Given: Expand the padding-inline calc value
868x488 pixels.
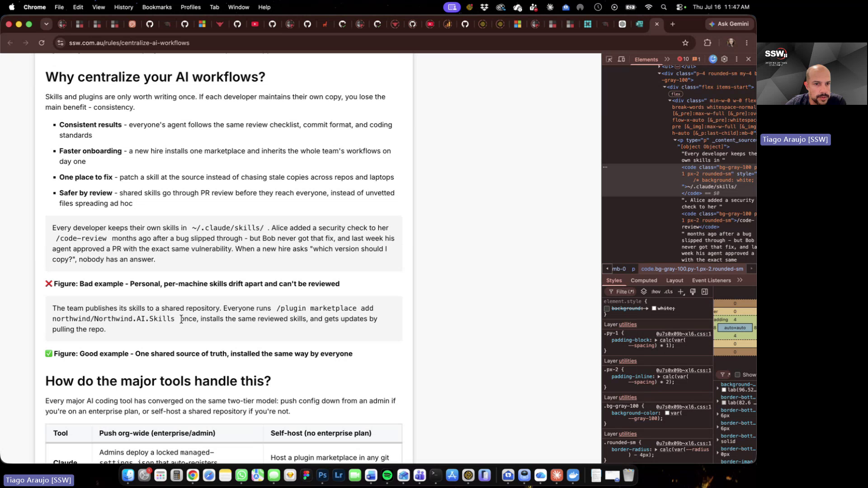Looking at the screenshot, I should point(659,376).
